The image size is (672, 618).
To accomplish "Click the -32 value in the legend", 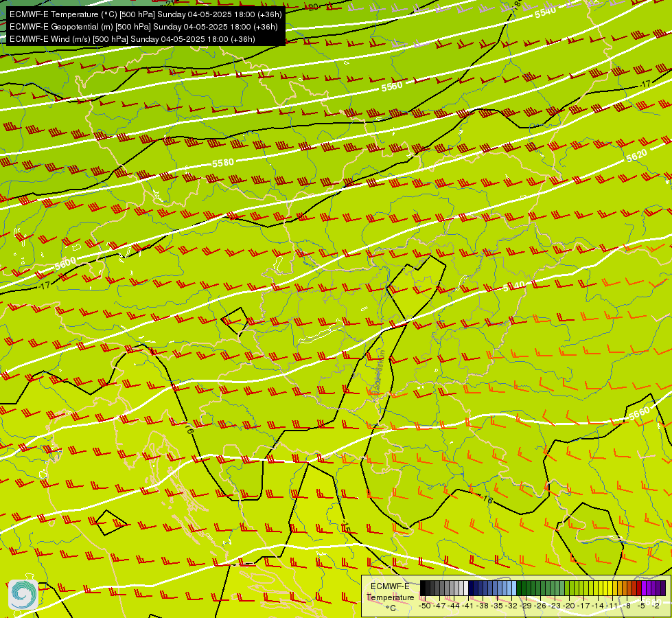I will pos(511,606).
